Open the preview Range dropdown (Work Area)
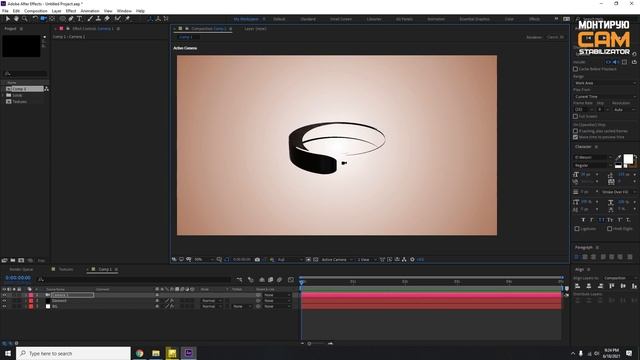This screenshot has height=360, width=640. click(605, 83)
